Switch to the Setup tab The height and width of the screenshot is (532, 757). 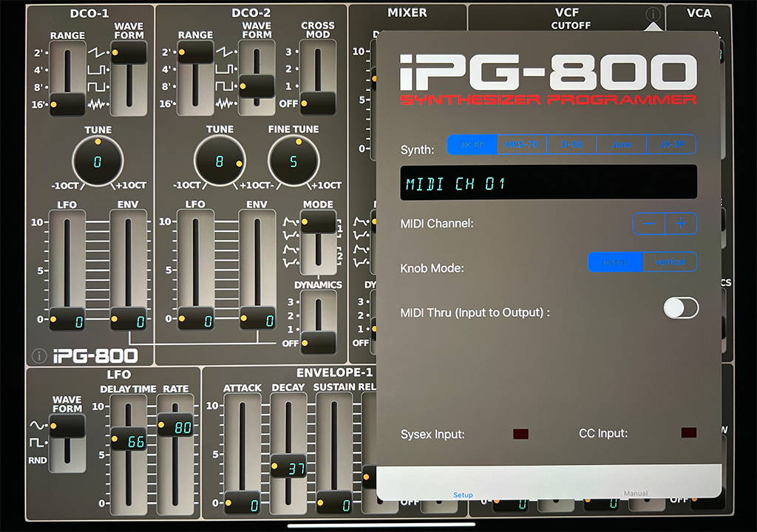click(463, 494)
